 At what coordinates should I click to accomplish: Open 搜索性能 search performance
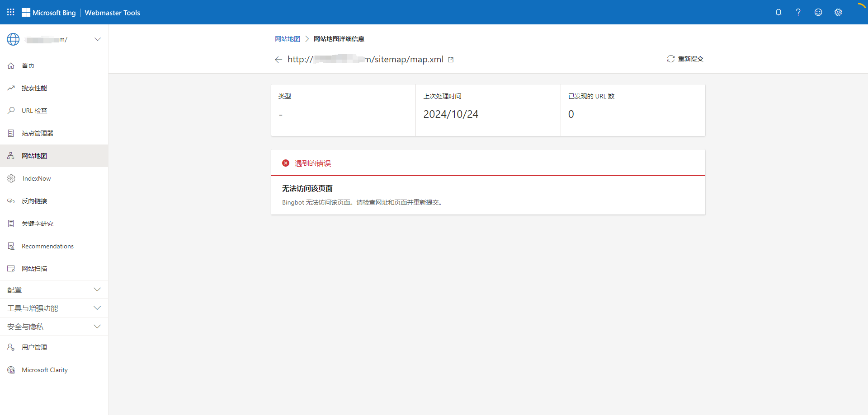pyautogui.click(x=54, y=88)
